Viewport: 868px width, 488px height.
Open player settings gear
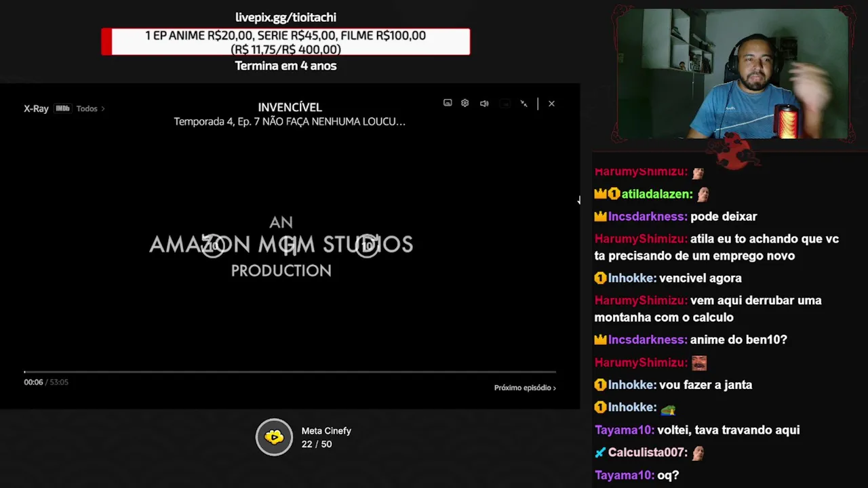(465, 103)
